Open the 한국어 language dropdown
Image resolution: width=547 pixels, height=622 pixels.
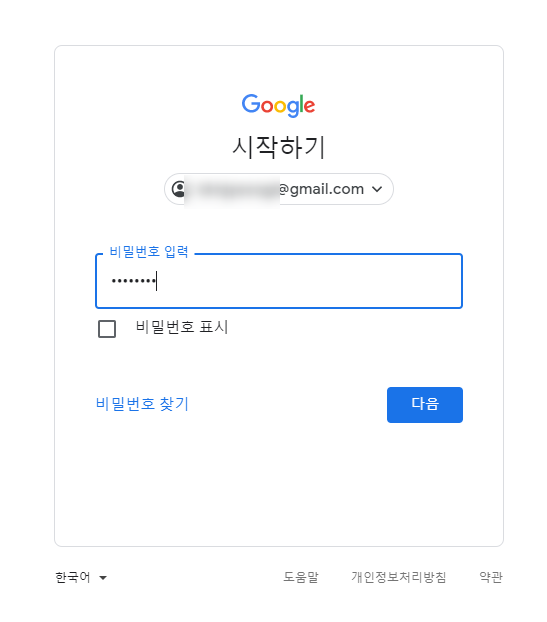click(x=81, y=577)
